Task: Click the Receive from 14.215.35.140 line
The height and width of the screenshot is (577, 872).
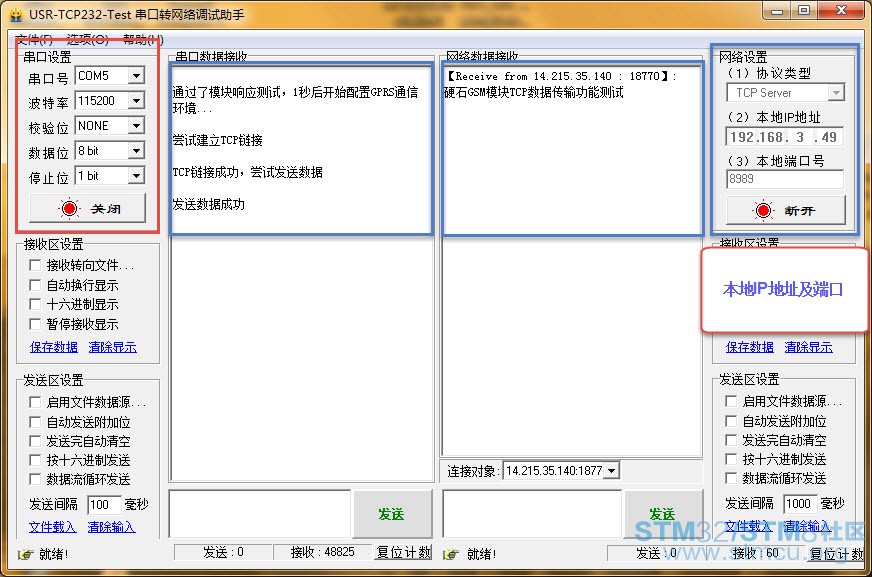Action: point(562,76)
